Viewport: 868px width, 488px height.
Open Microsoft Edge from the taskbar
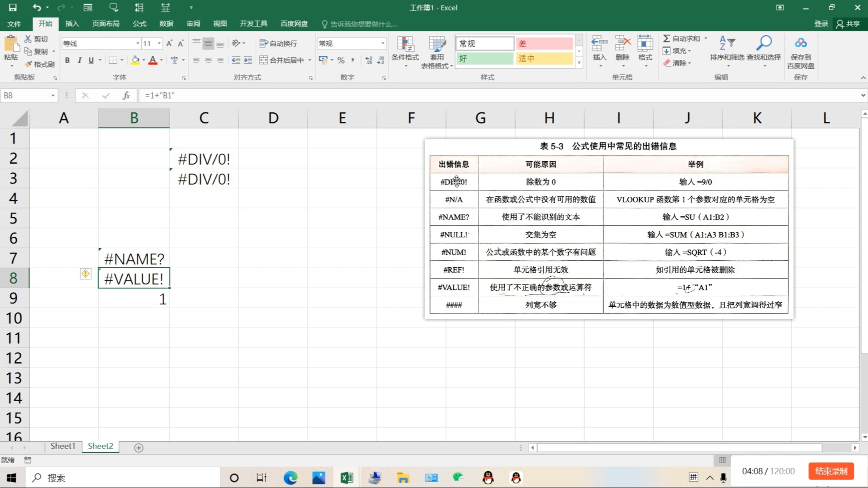click(x=290, y=478)
